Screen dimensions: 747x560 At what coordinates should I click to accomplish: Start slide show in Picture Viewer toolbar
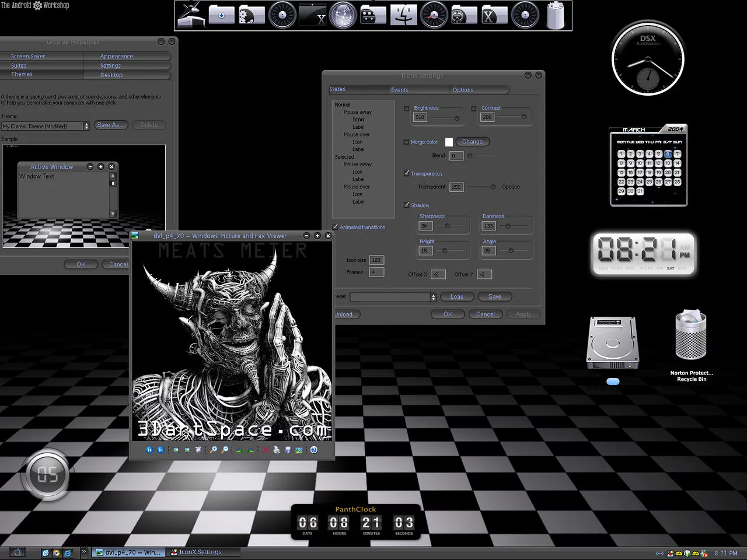click(x=198, y=450)
